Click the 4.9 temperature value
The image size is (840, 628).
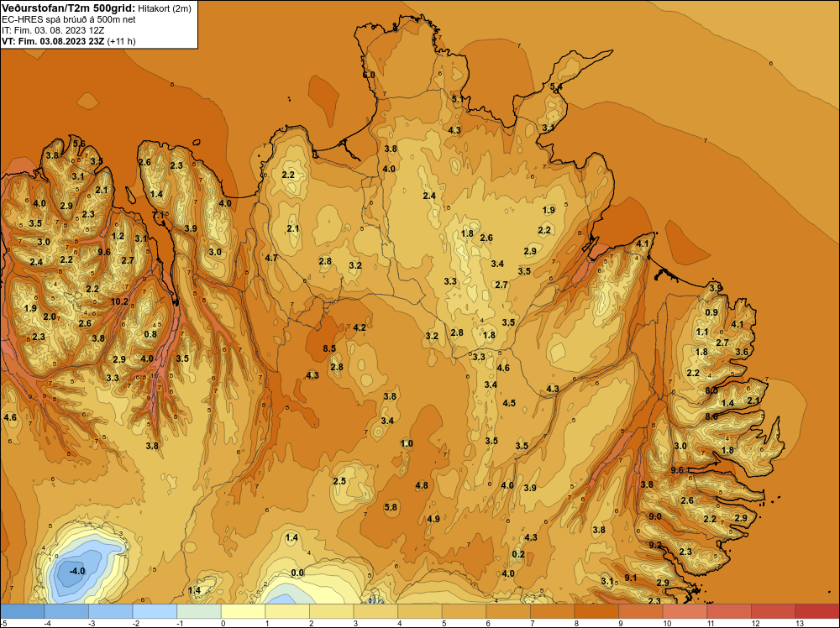coord(433,519)
